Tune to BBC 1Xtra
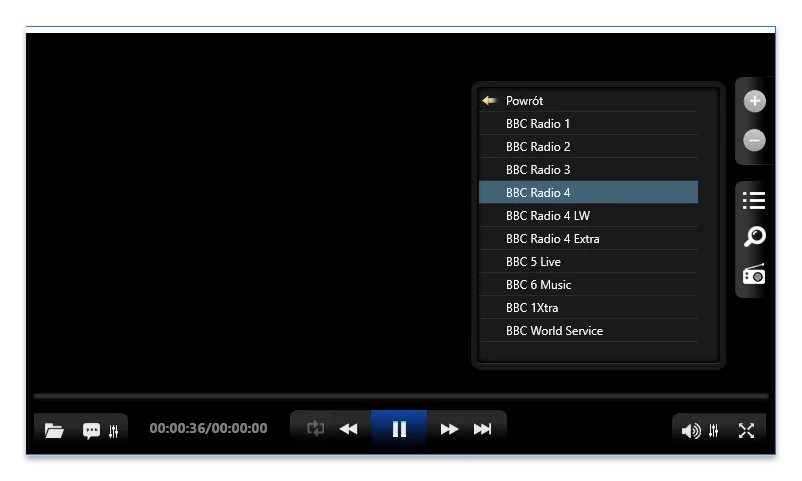Viewport: 802px width, 481px height. pos(588,308)
